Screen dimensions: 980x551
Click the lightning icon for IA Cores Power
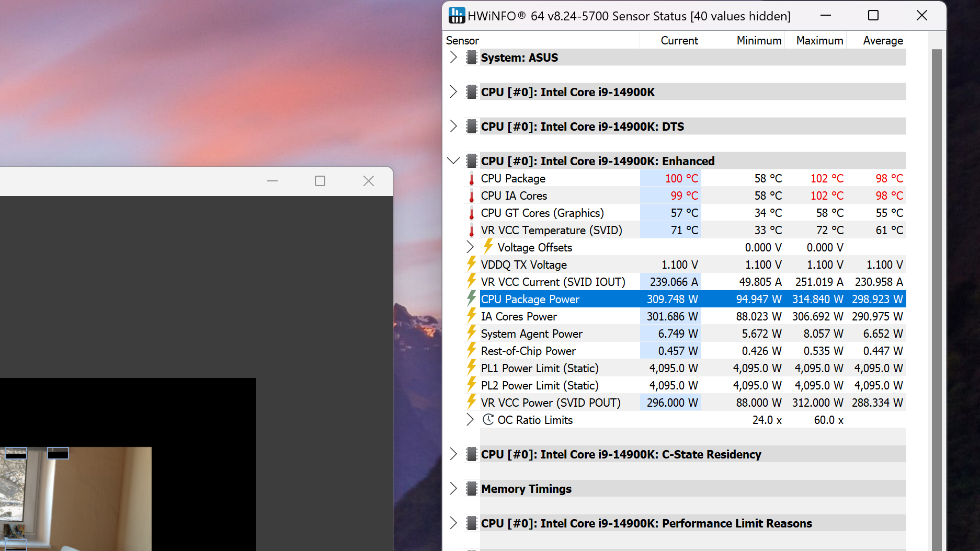472,315
